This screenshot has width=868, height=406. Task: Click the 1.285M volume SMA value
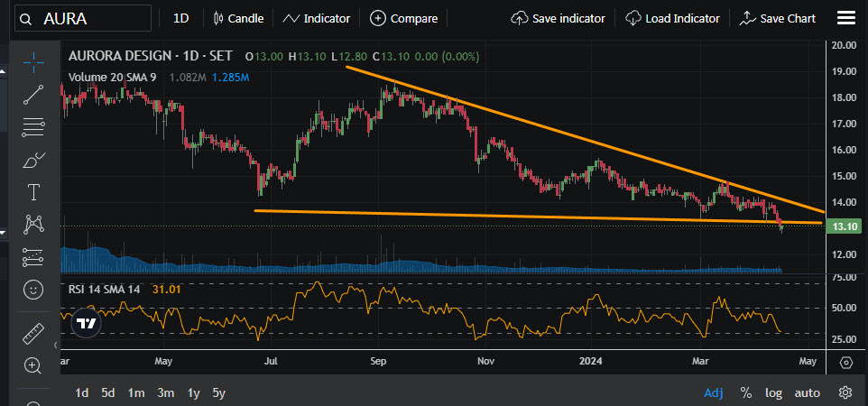230,77
